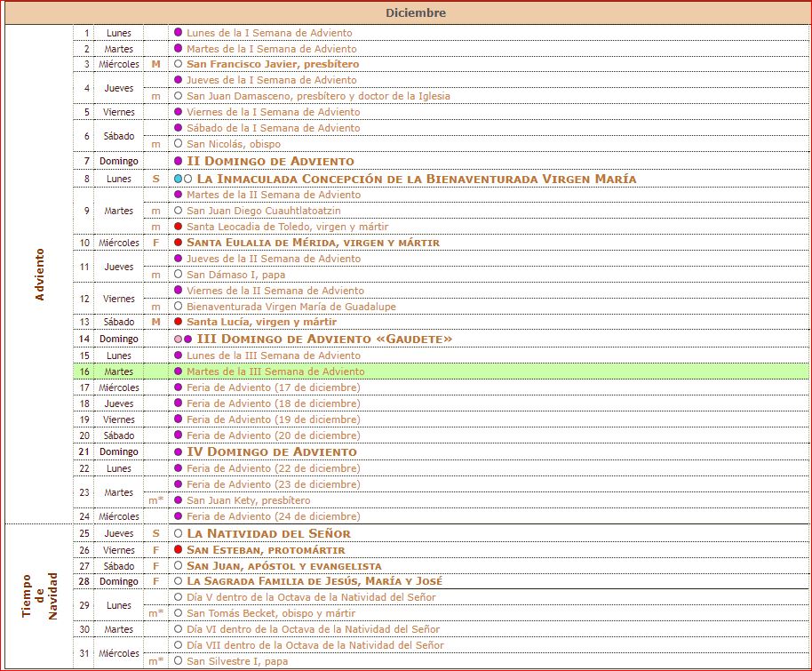The height and width of the screenshot is (671, 812).
Task: Click purple dot before II Domingo de Adviento
Action: pos(179,162)
